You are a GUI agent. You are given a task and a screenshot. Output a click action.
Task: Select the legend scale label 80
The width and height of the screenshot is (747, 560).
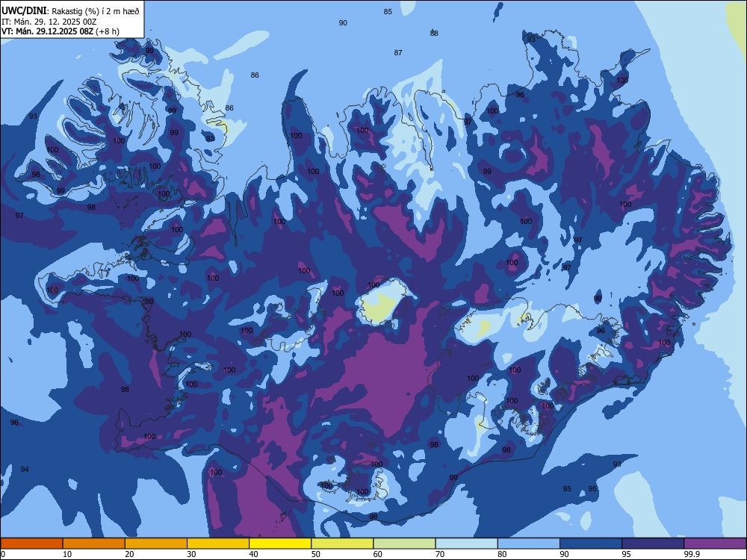click(x=502, y=554)
